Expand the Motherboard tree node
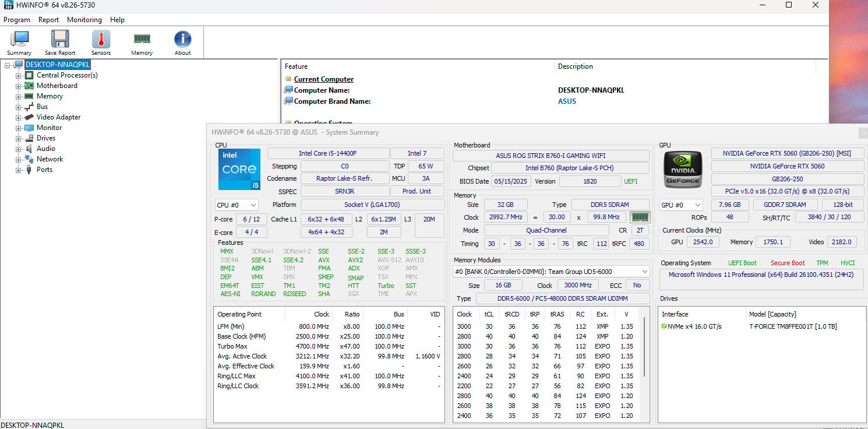The image size is (868, 429). click(x=19, y=86)
